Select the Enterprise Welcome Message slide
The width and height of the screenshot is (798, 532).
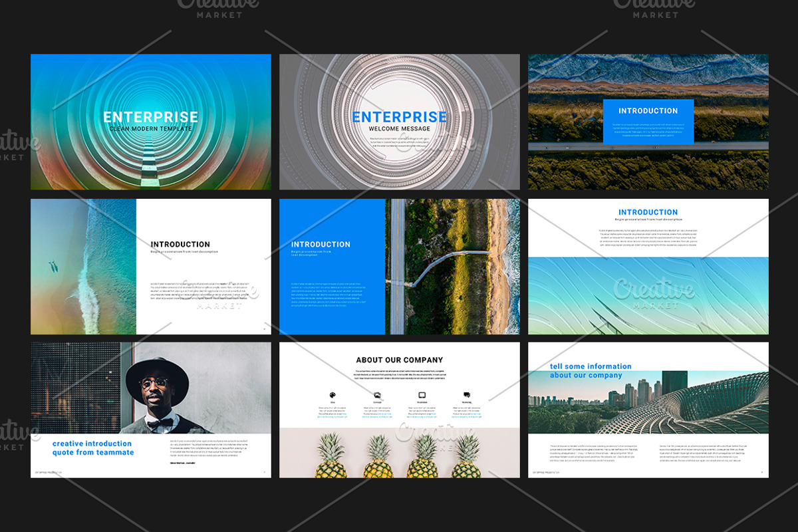click(400, 122)
